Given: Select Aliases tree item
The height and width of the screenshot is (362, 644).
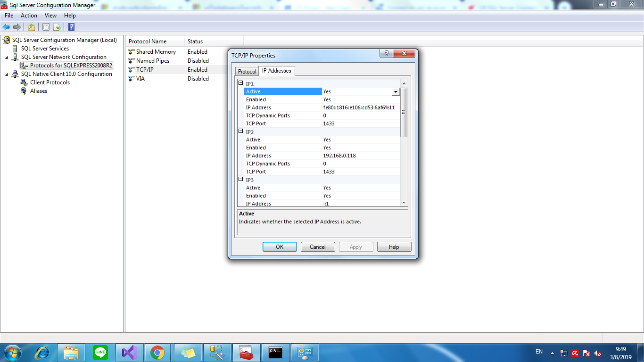Looking at the screenshot, I should 39,91.
